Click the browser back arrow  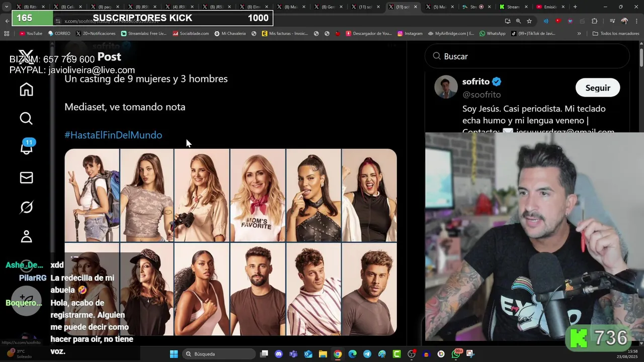tap(7, 21)
